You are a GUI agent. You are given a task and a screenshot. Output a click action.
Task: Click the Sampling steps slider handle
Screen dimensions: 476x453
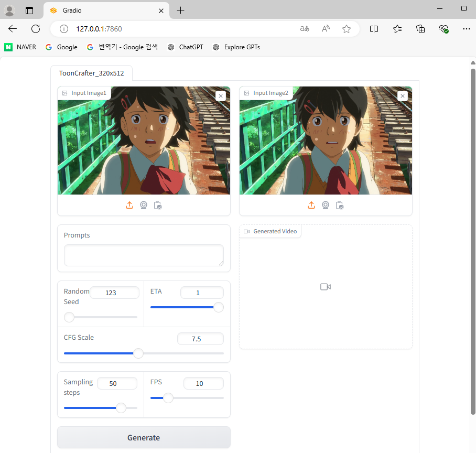(x=121, y=408)
